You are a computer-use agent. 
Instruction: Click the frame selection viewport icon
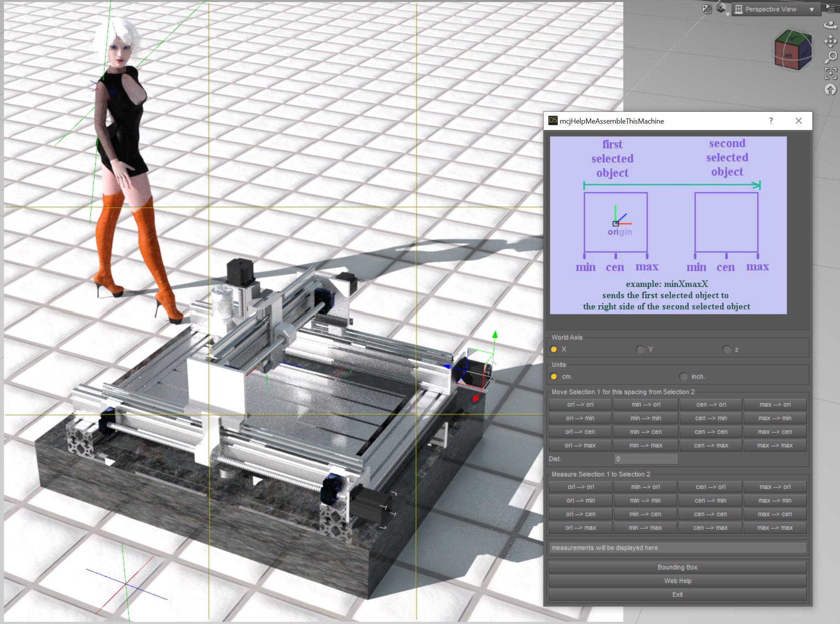tap(831, 73)
